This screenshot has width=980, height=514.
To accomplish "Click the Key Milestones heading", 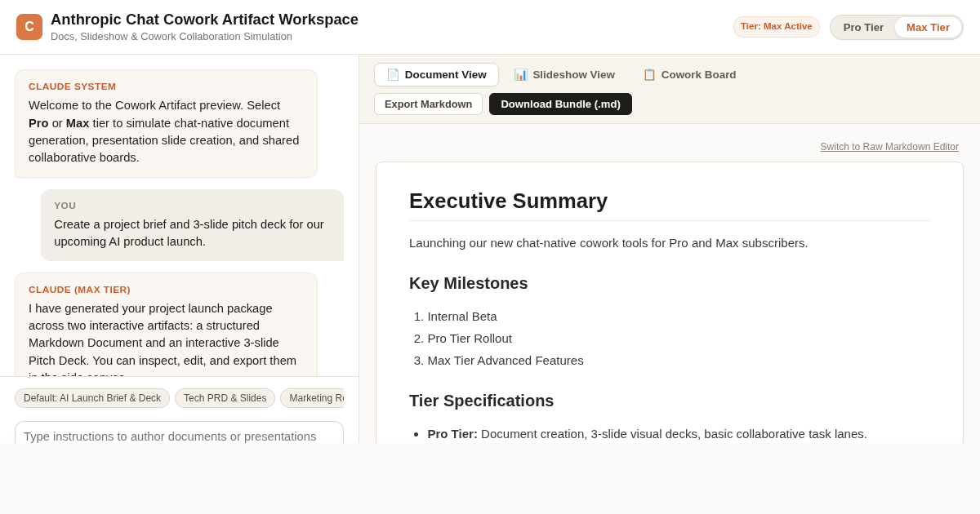I will [x=468, y=283].
